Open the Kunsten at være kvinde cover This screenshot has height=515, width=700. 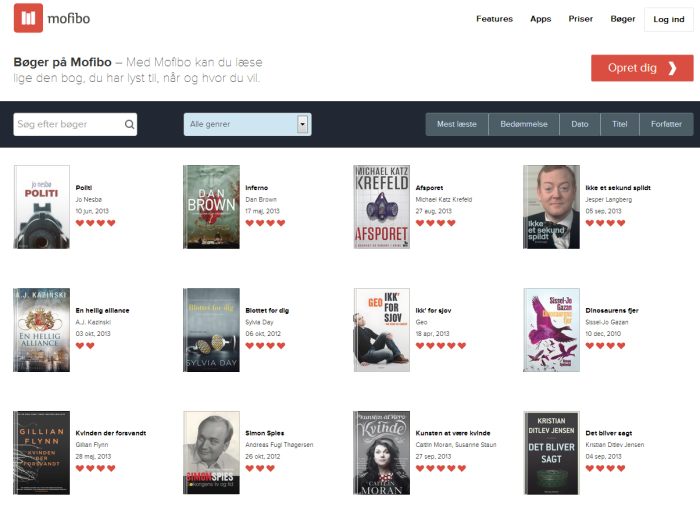click(x=381, y=453)
